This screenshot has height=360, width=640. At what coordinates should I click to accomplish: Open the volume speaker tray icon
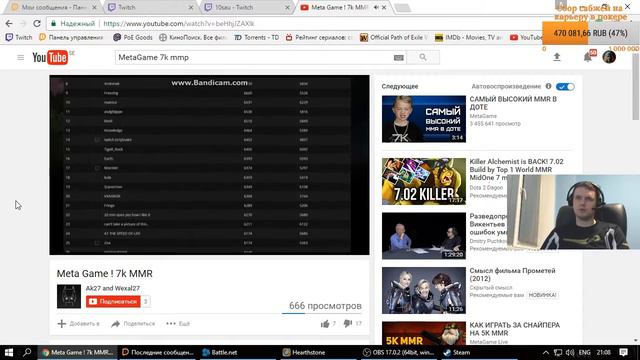[570, 353]
